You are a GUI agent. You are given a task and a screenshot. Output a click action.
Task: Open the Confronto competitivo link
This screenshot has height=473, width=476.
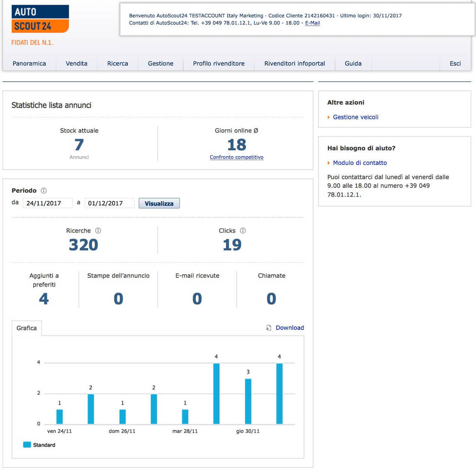[x=236, y=157]
